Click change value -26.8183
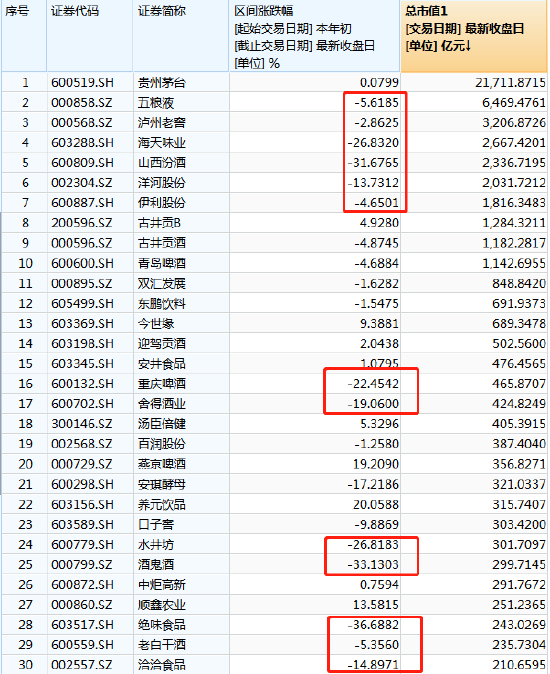550x674 pixels. [x=373, y=545]
